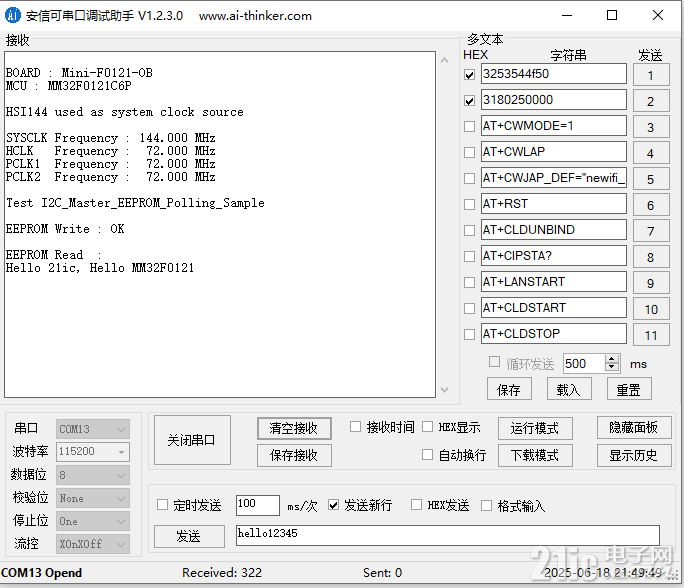Click send button 8 for AT+CIPSTA?

[x=651, y=257]
